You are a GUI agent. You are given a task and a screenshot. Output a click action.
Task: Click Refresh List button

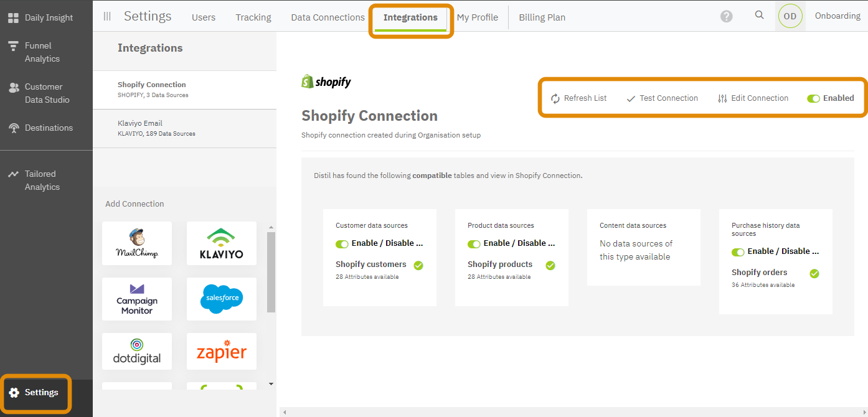tap(578, 98)
